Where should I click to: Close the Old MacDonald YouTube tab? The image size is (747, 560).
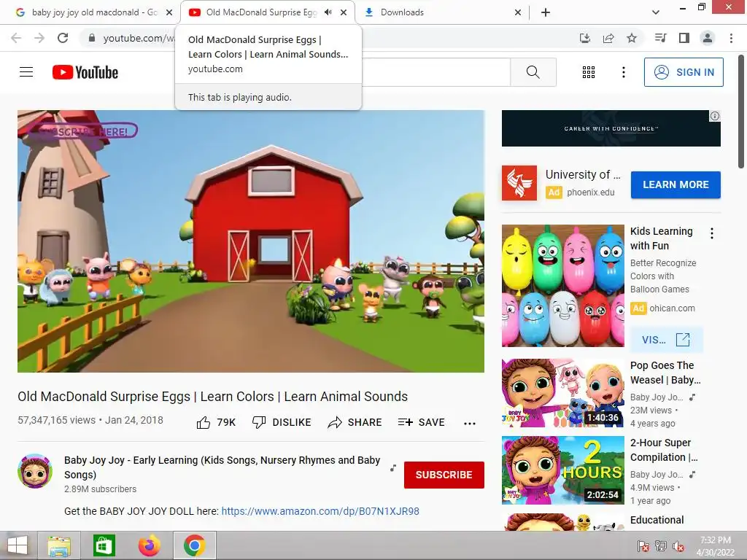click(x=344, y=12)
